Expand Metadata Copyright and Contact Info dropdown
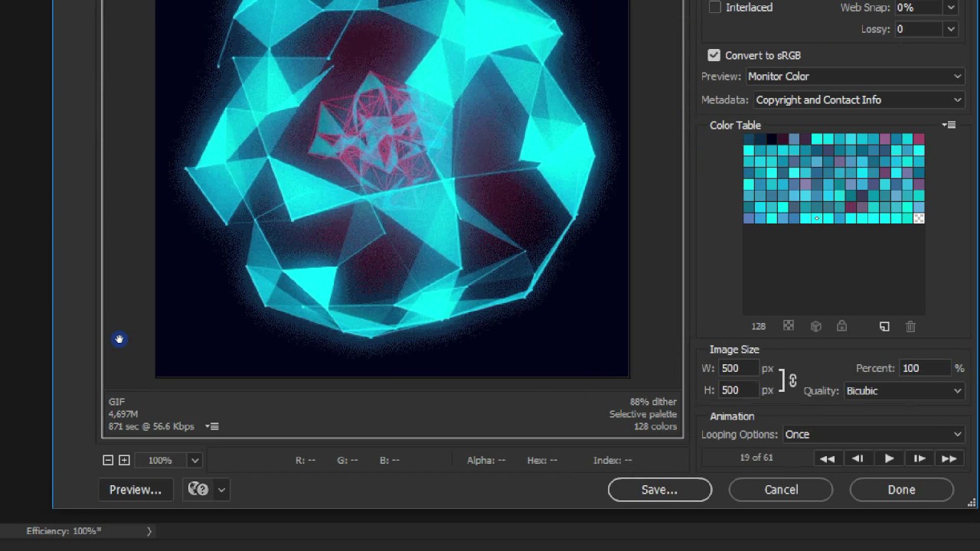This screenshot has width=980, height=551. coord(858,100)
